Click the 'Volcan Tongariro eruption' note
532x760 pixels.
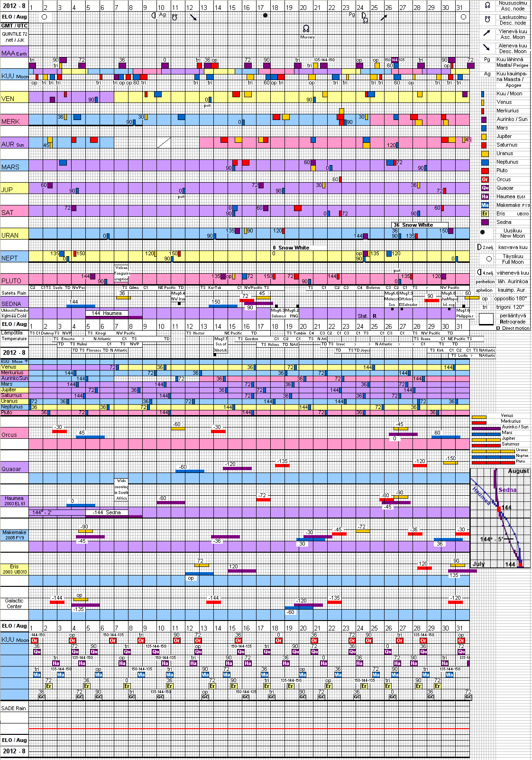[121, 273]
